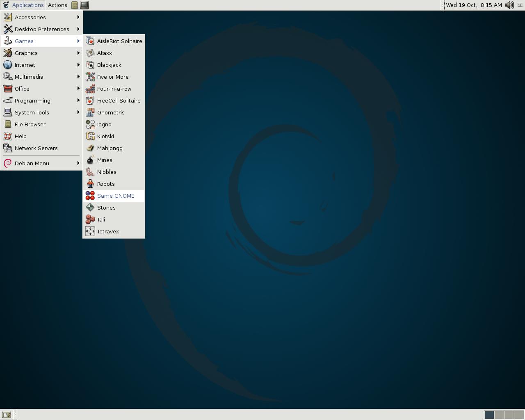Select the highlighted Same GNOME entry

pyautogui.click(x=114, y=196)
